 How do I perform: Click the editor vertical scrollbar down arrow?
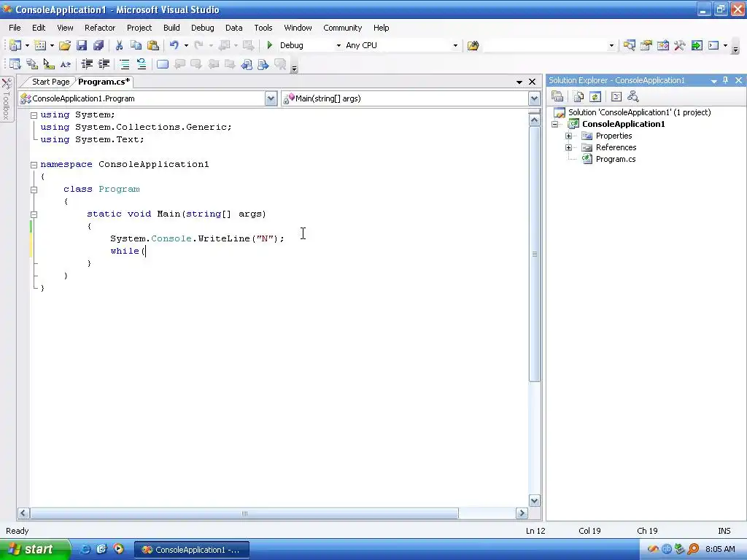click(535, 500)
